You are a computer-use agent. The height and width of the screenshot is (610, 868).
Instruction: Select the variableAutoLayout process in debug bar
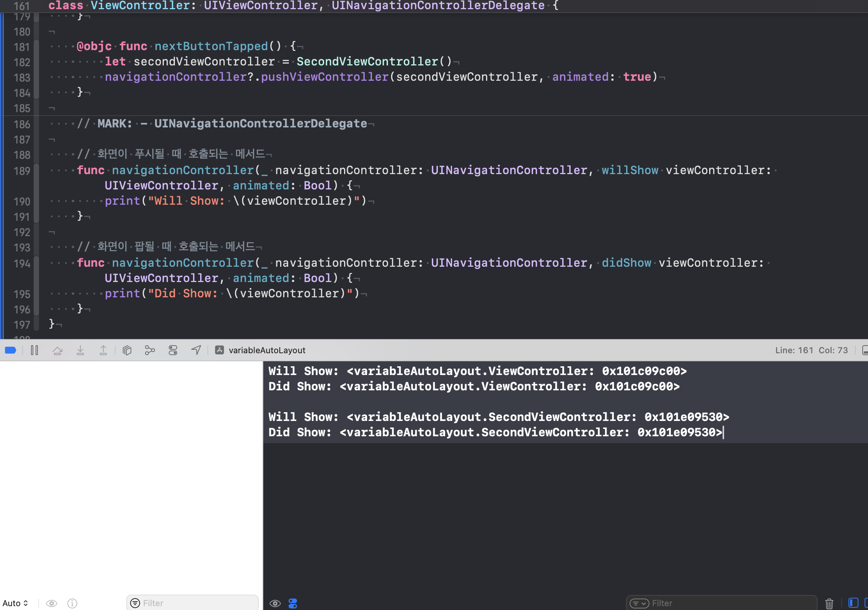point(260,350)
